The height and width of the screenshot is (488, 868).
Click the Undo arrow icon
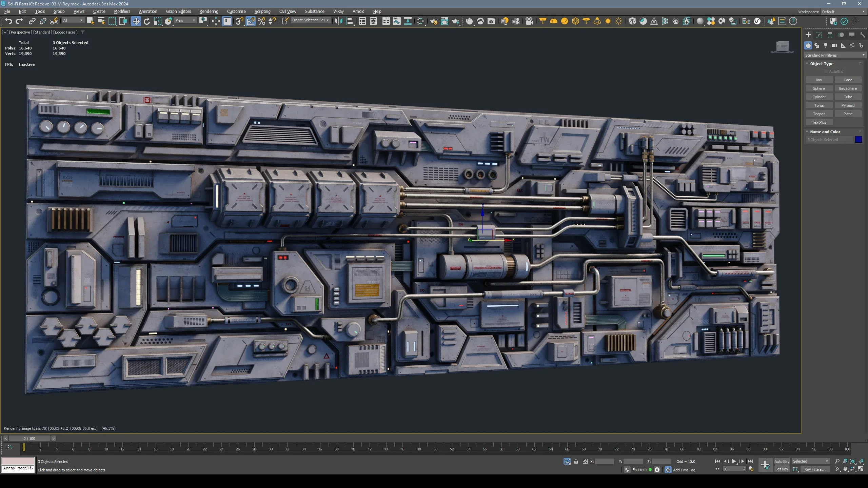(x=8, y=21)
